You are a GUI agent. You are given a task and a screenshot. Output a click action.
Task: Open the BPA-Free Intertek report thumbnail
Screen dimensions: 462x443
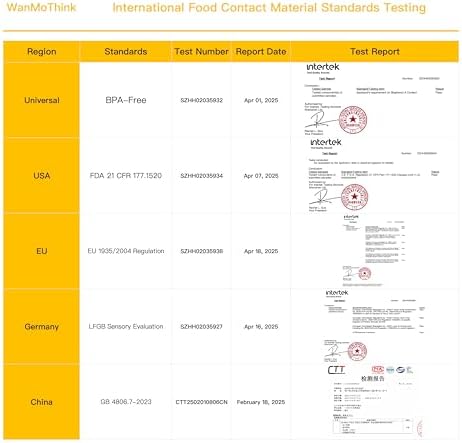click(373, 99)
